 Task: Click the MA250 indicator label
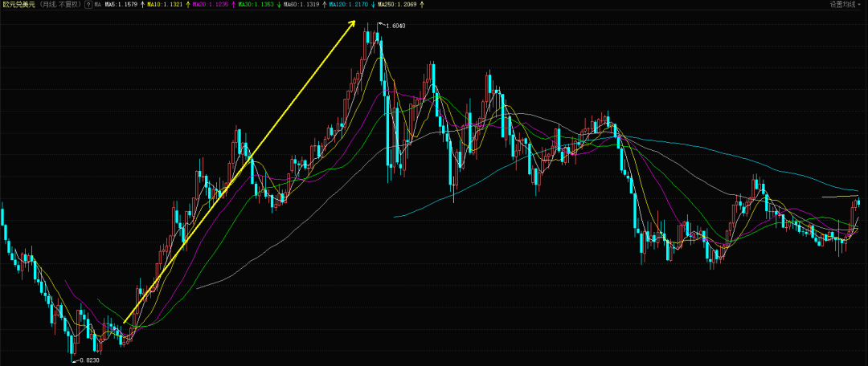399,4
